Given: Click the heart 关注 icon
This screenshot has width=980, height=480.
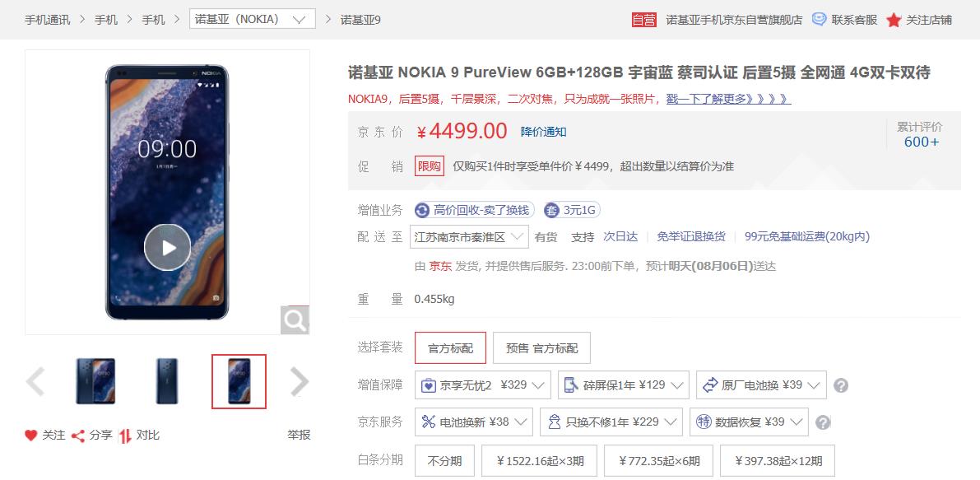Looking at the screenshot, I should tap(31, 436).
